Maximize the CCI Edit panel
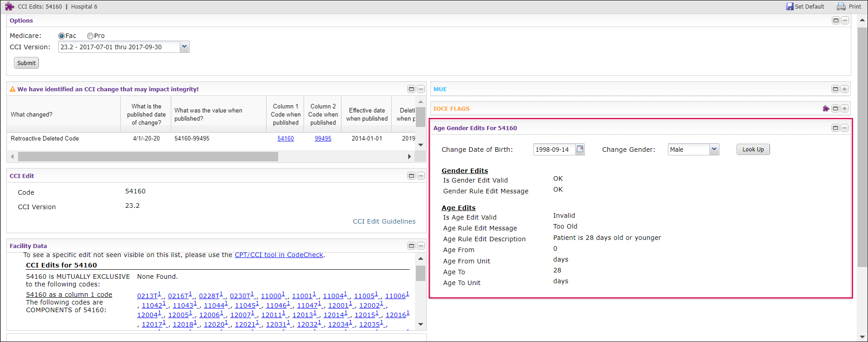Viewport: 868px width, 342px height. pyautogui.click(x=411, y=176)
